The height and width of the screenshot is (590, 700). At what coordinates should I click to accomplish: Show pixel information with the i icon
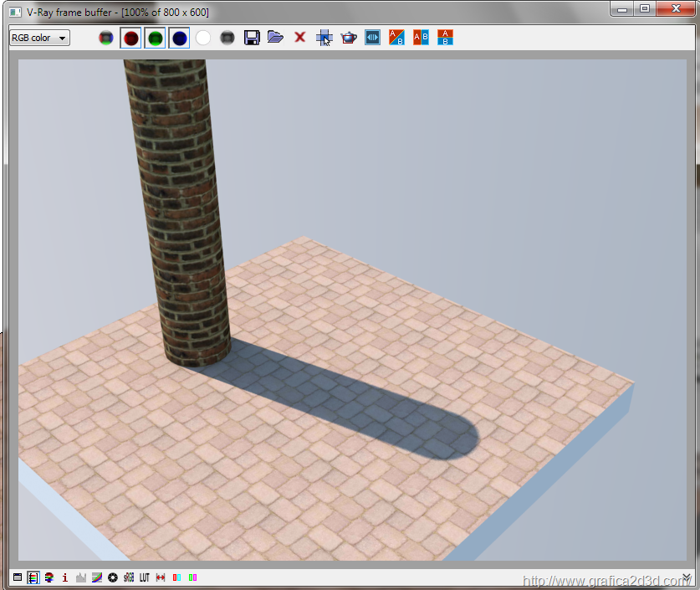pyautogui.click(x=65, y=577)
